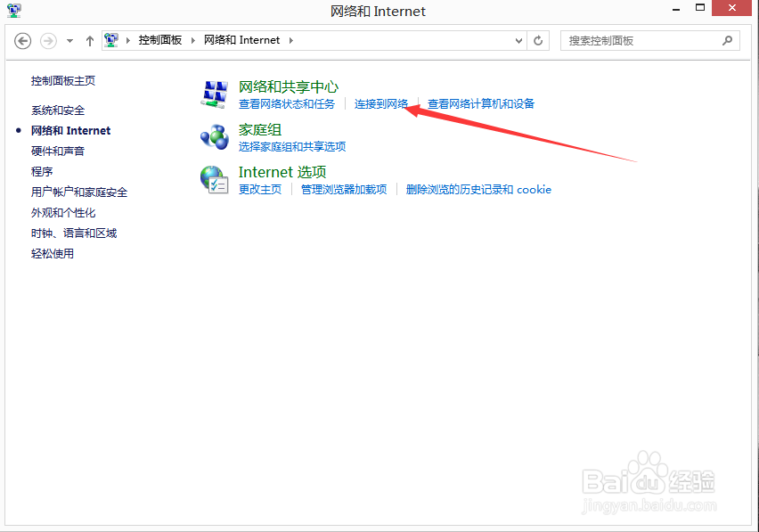Image resolution: width=759 pixels, height=532 pixels.
Task: Open the address bar dropdown chevron
Action: (x=518, y=40)
